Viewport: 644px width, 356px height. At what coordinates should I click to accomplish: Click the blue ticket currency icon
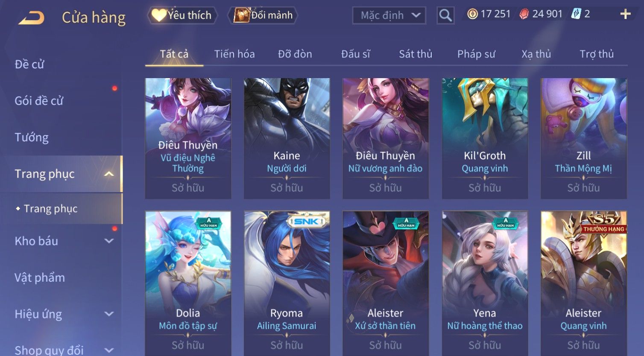576,14
